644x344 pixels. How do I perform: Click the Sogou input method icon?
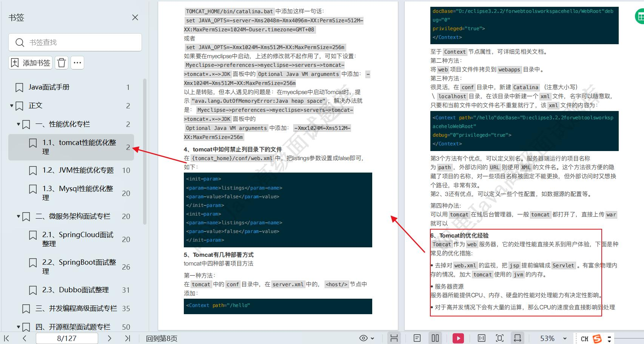tap(597, 339)
